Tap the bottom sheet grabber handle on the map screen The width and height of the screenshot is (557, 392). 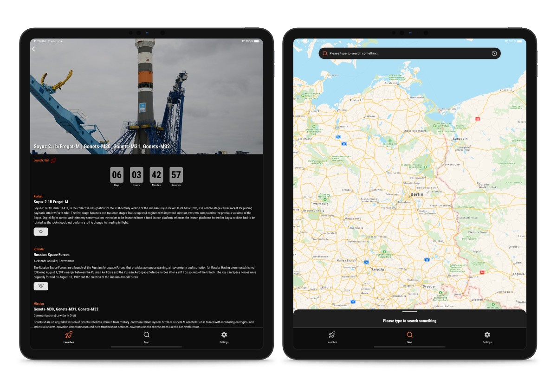coord(409,312)
